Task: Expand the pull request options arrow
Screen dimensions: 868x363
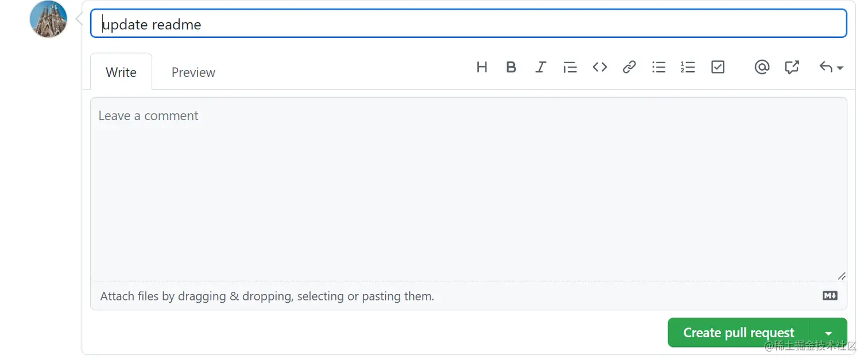Action: [828, 333]
